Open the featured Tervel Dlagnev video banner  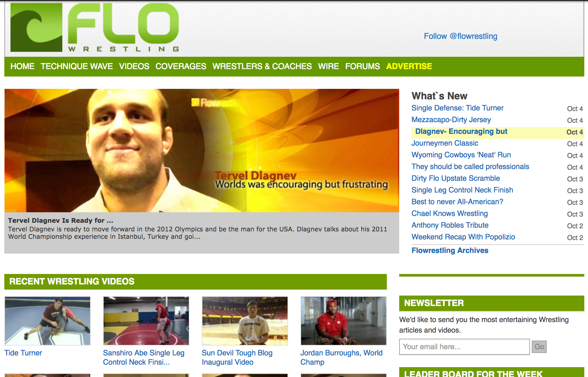click(202, 151)
